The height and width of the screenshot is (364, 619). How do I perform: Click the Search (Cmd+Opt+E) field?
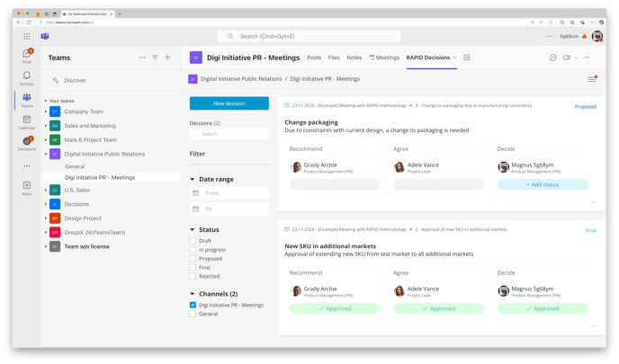[x=309, y=36]
